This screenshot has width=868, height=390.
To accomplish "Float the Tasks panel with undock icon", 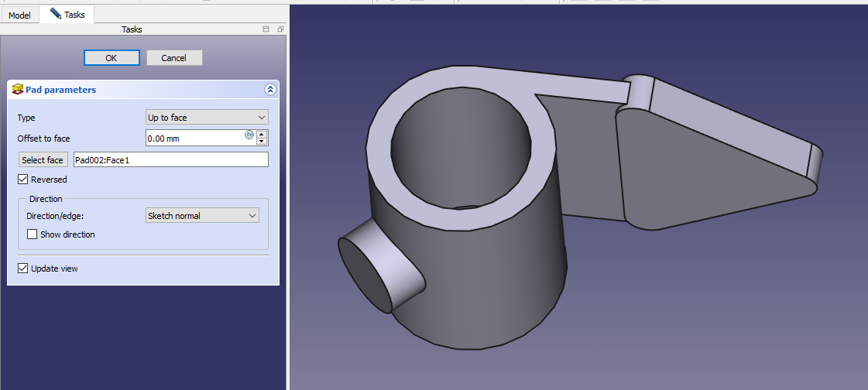I will pos(280,29).
